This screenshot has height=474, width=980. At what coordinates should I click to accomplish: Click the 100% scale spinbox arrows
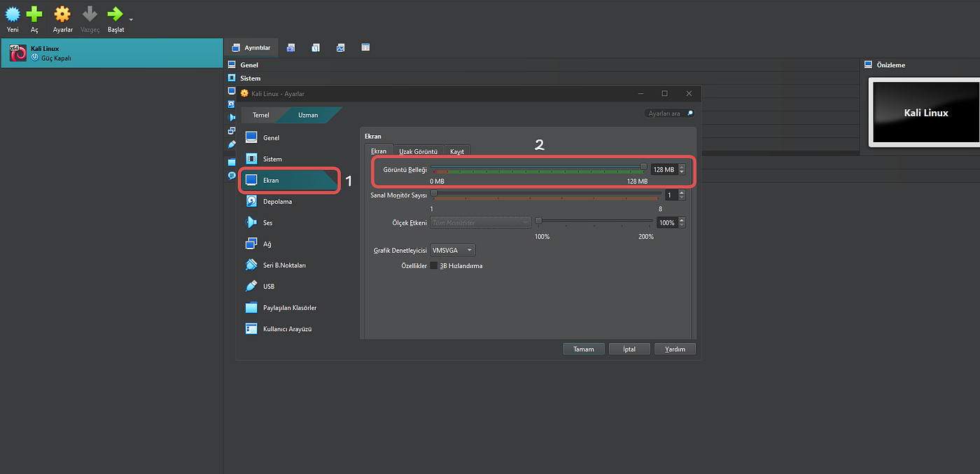tap(682, 223)
